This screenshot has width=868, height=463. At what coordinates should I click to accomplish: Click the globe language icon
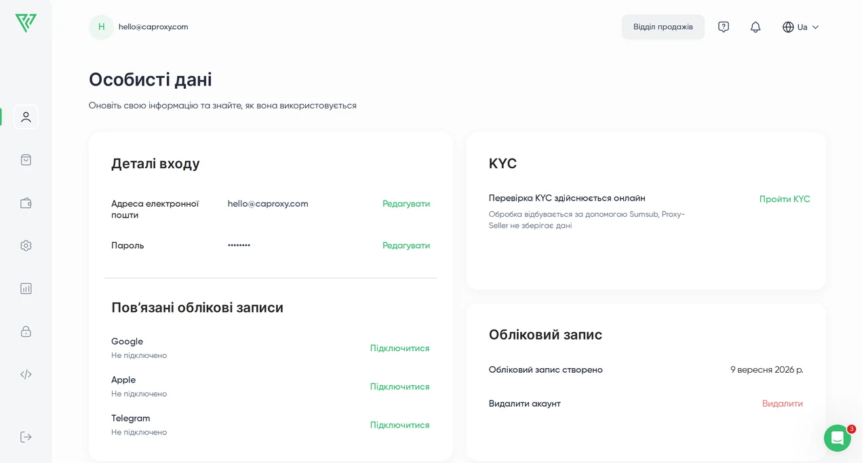pos(788,27)
